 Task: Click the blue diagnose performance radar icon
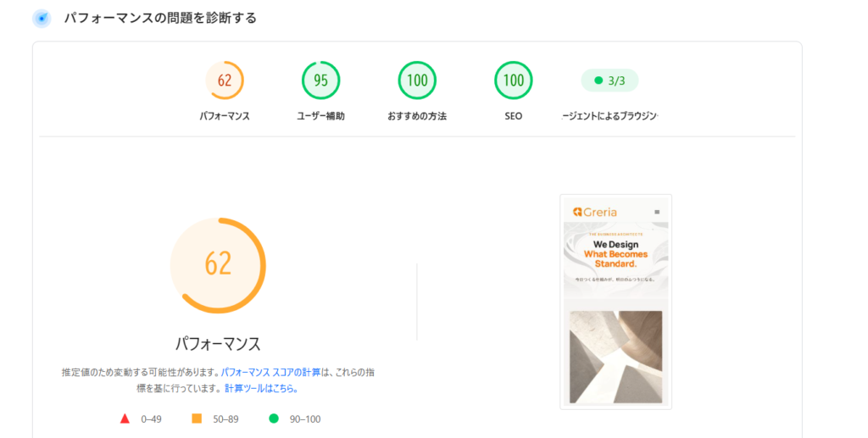coord(42,19)
